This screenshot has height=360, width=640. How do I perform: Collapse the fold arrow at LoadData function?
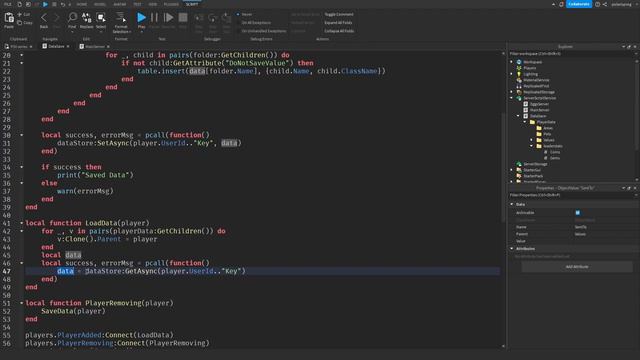pyautogui.click(x=22, y=223)
